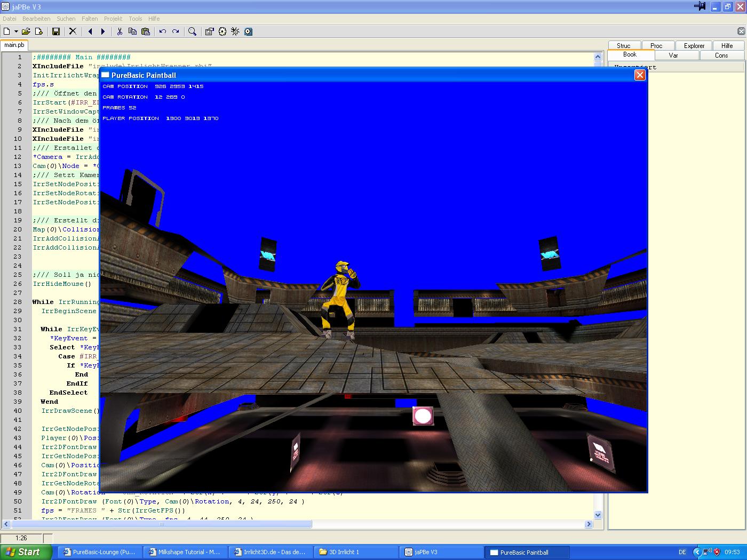747x560 pixels.
Task: Click PureBasic Paintball taskbar button
Action: coord(528,552)
